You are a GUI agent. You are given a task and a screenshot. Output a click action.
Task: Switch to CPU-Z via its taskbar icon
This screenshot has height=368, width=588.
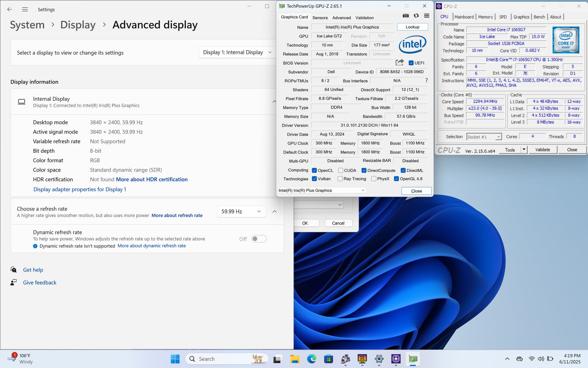click(396, 359)
